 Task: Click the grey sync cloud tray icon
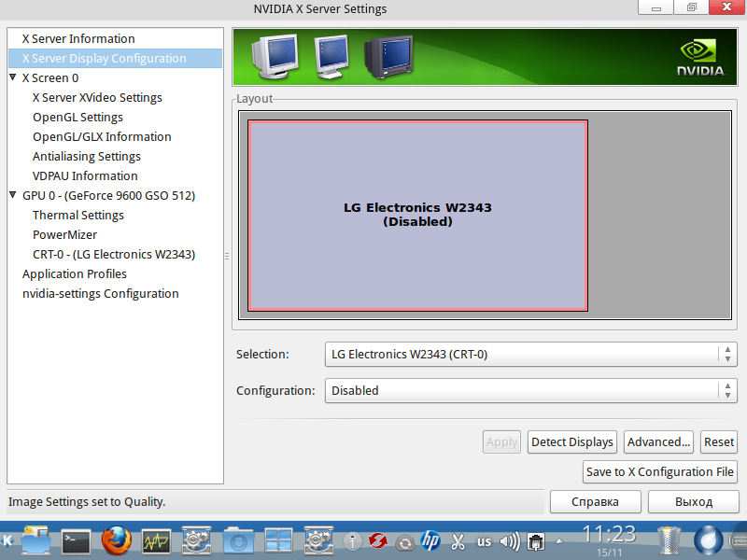tap(405, 542)
